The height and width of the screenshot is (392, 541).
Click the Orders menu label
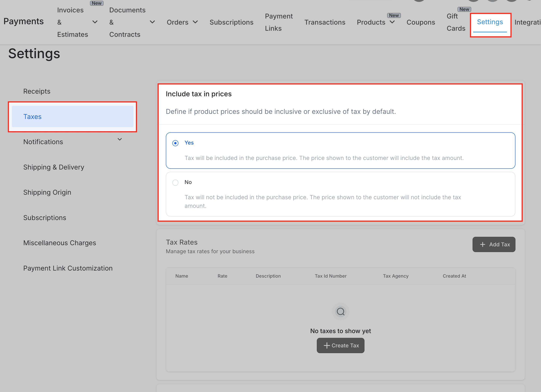pos(177,22)
